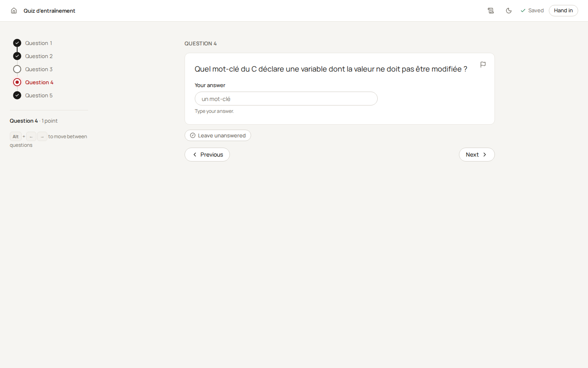Go to the Previous question
The width and height of the screenshot is (588, 368).
click(207, 155)
